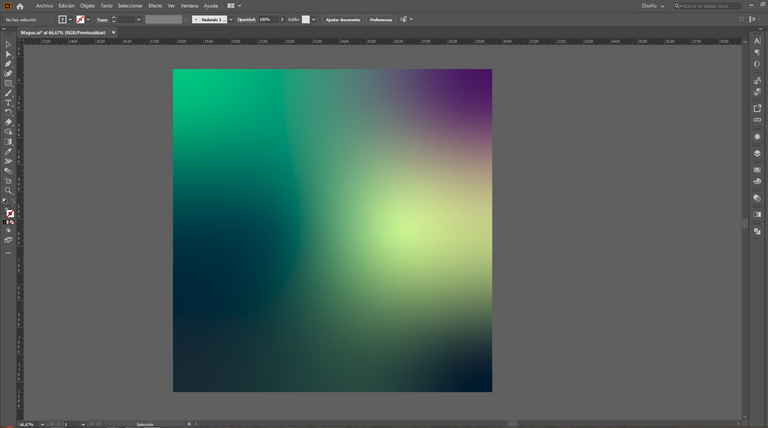The width and height of the screenshot is (768, 428).
Task: Open the stroke color dropdown arrow
Action: click(x=88, y=20)
